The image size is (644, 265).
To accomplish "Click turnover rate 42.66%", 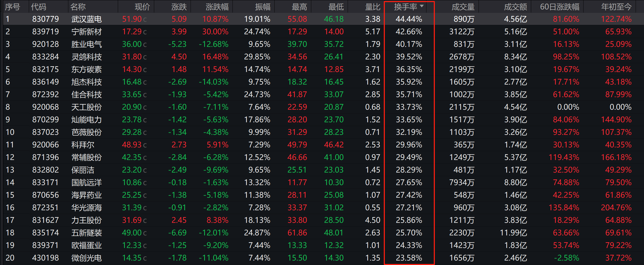I will tap(409, 32).
